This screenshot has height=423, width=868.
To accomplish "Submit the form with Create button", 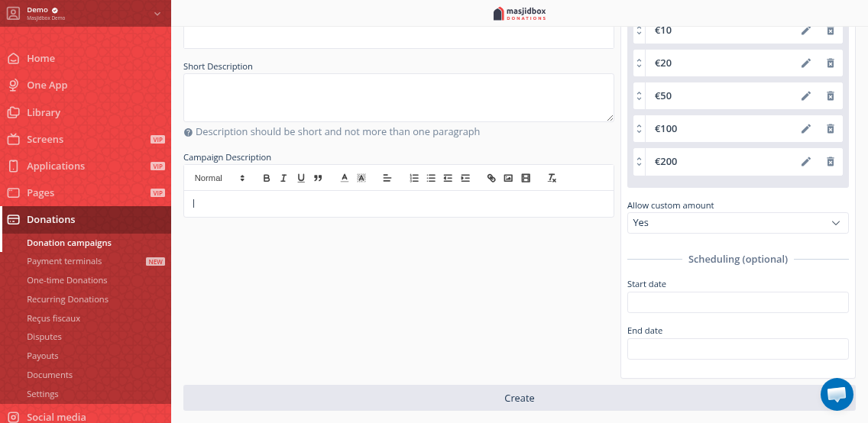I will click(519, 398).
